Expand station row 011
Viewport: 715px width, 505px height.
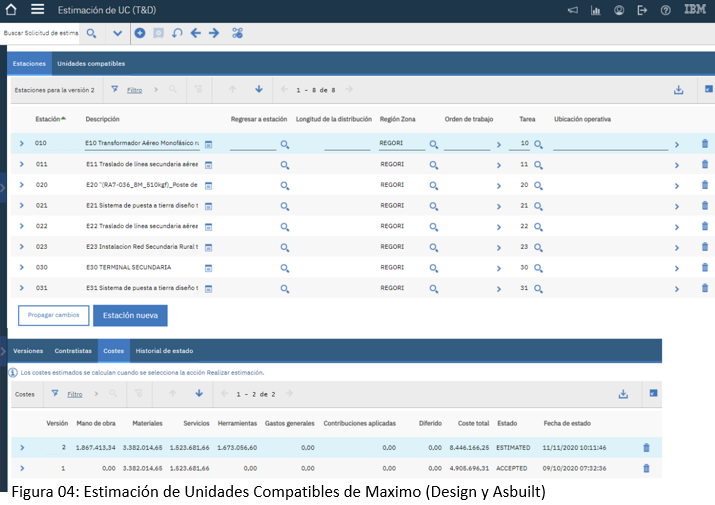(x=21, y=164)
